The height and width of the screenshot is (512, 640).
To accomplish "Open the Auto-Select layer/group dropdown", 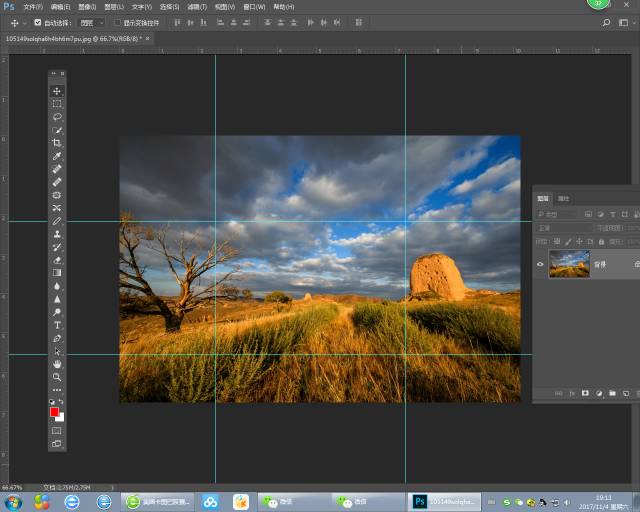I will click(91, 22).
